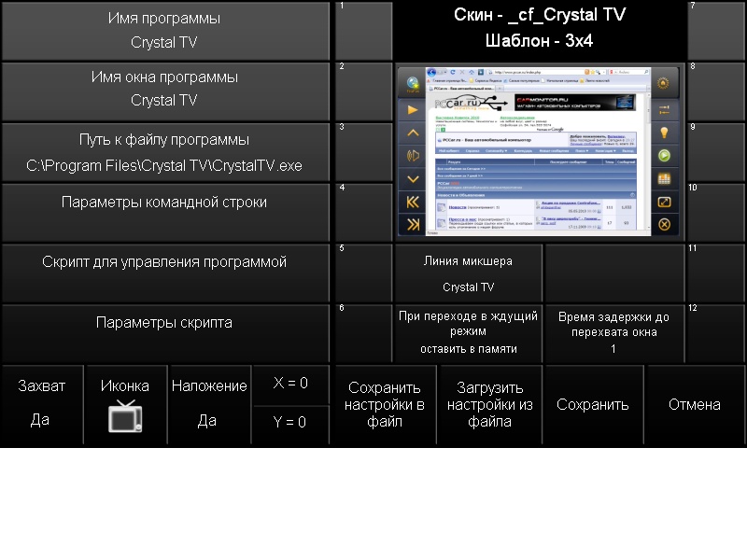Toggle the Захват (capture) Да option
Image resolution: width=747 pixels, height=560 pixels.
(x=42, y=405)
